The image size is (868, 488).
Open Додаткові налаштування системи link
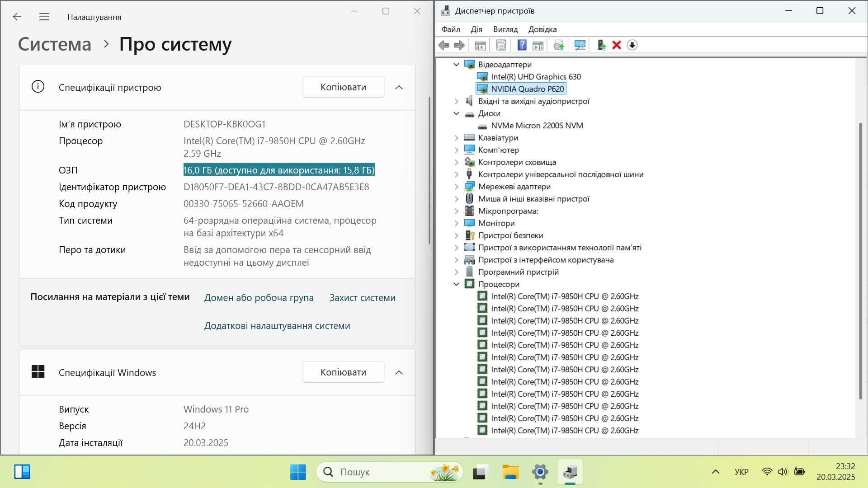coord(277,326)
